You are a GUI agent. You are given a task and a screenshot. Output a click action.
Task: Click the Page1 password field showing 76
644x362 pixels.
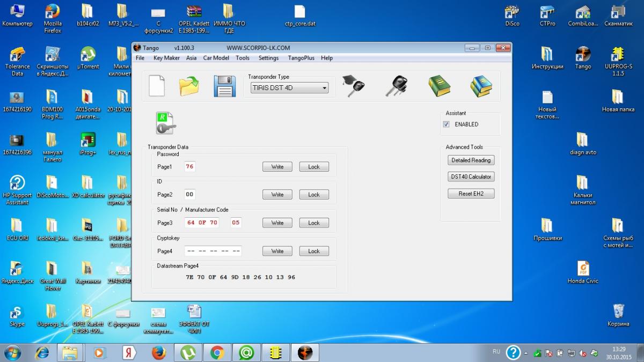(x=189, y=167)
